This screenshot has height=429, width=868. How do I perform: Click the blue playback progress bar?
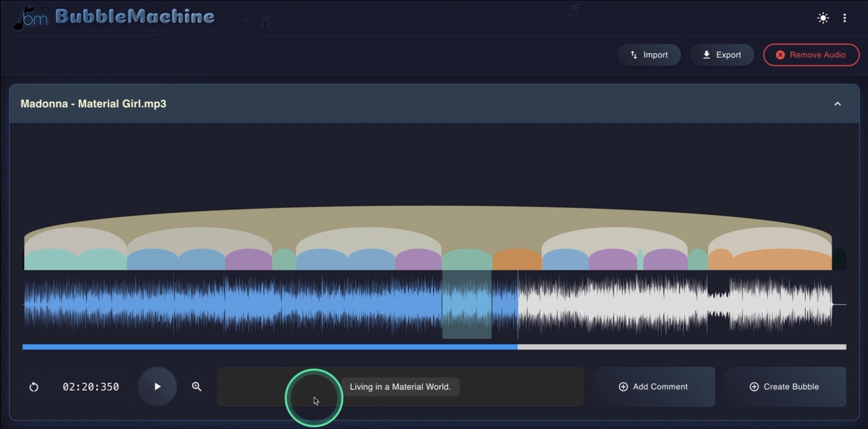270,347
